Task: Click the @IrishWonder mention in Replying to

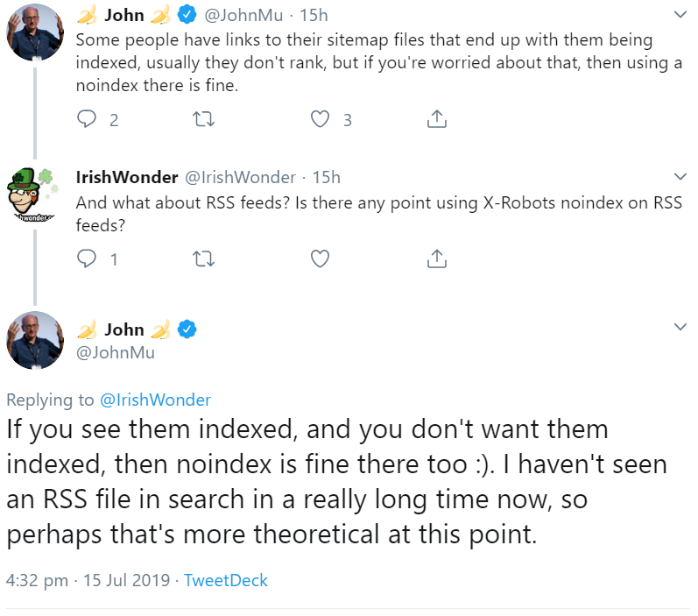Action: tap(155, 400)
